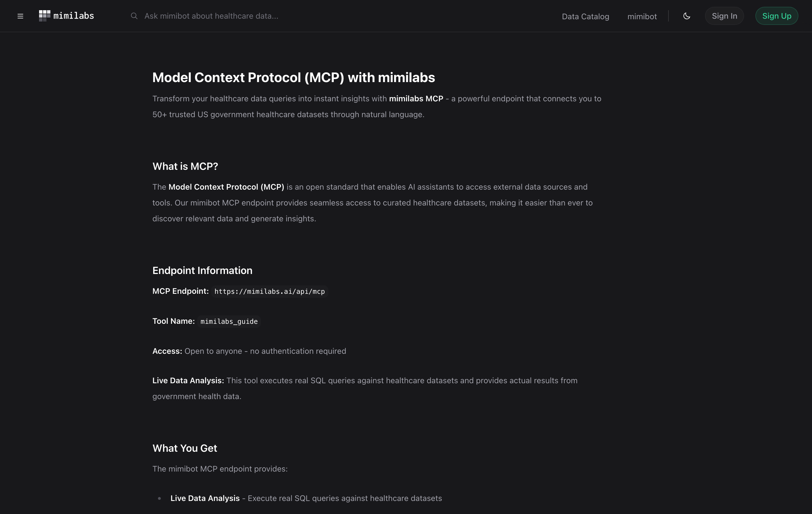Screen dimensions: 812x514
Task: Click the mimilabs_guide tool name code
Action: point(229,322)
